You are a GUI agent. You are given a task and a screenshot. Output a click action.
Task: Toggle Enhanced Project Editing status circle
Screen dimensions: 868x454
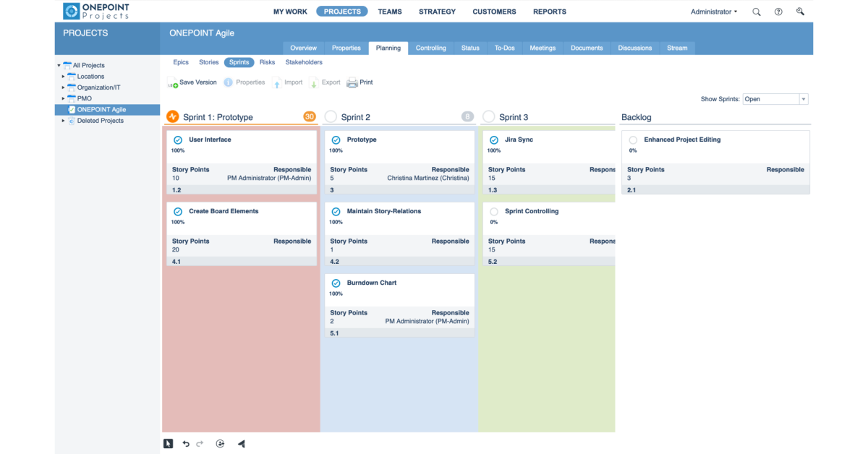[633, 140]
